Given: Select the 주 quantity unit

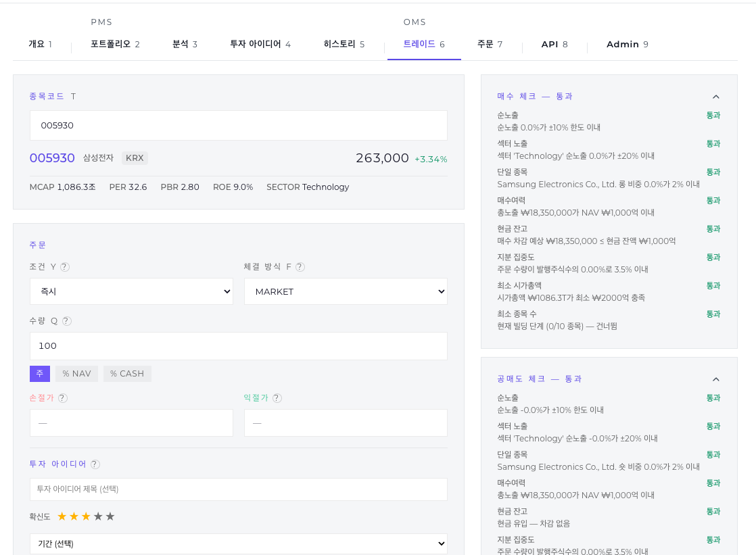Looking at the screenshot, I should click(x=40, y=374).
